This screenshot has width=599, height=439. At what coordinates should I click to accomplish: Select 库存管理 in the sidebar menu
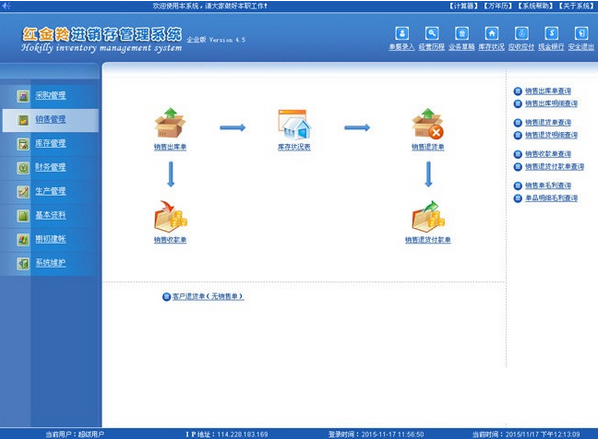(x=50, y=144)
